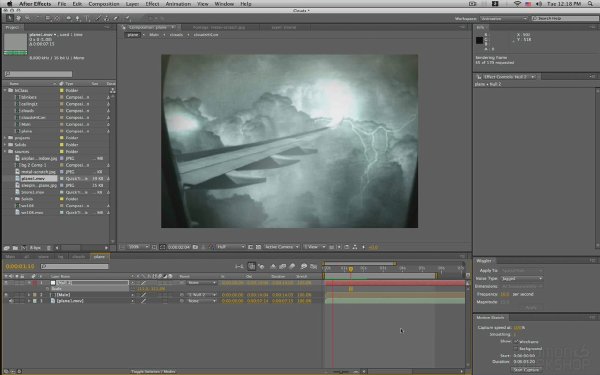Hide the Null 2 layer visibility eye
The image size is (600, 375).
pyautogui.click(x=6, y=283)
